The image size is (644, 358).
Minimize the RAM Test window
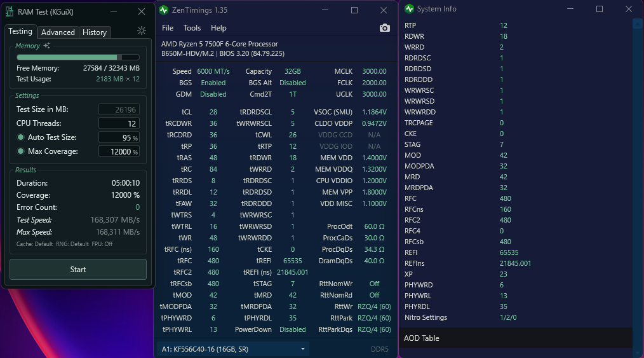tap(114, 11)
